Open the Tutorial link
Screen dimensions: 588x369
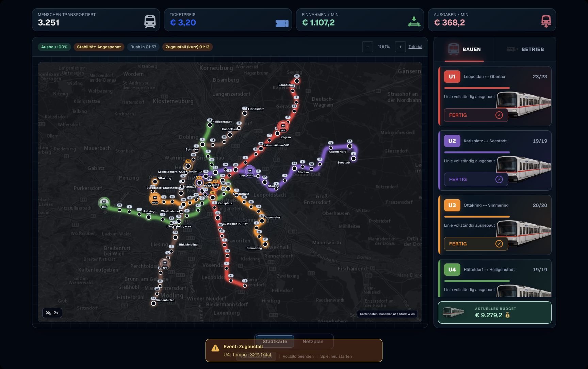[415, 47]
